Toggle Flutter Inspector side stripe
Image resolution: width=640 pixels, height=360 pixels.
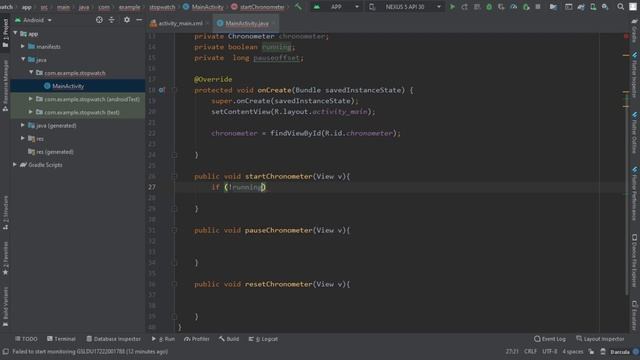[634, 75]
